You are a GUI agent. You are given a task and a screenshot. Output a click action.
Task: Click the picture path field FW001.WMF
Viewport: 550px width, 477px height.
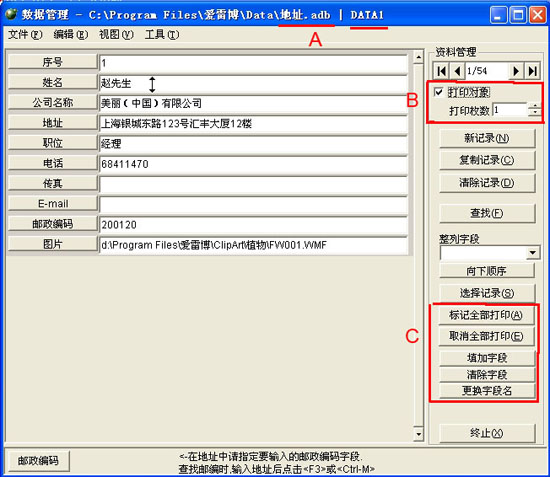pyautogui.click(x=254, y=245)
